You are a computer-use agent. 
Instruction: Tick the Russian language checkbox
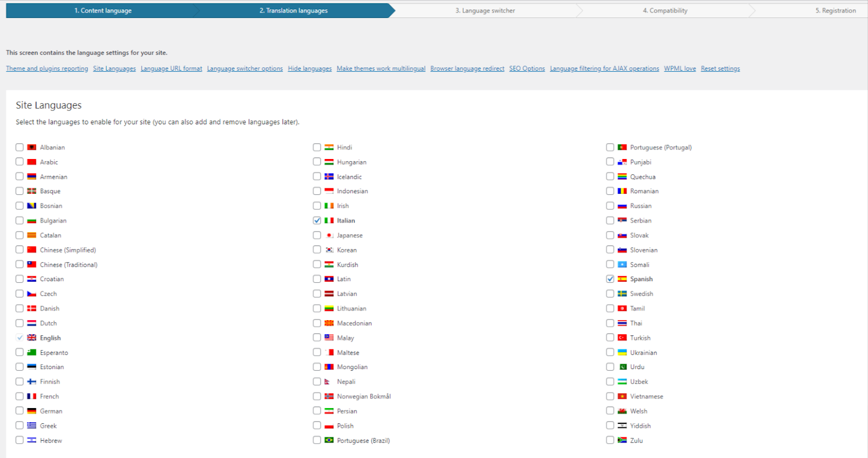click(610, 206)
